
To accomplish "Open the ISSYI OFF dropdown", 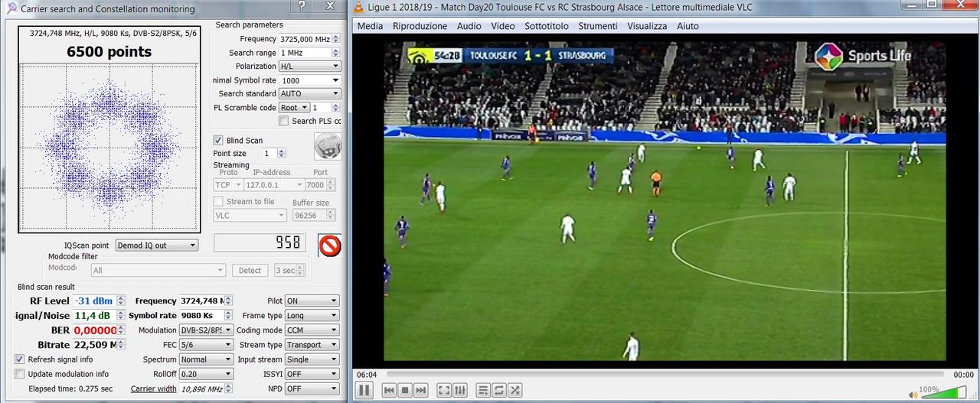I will point(312,374).
